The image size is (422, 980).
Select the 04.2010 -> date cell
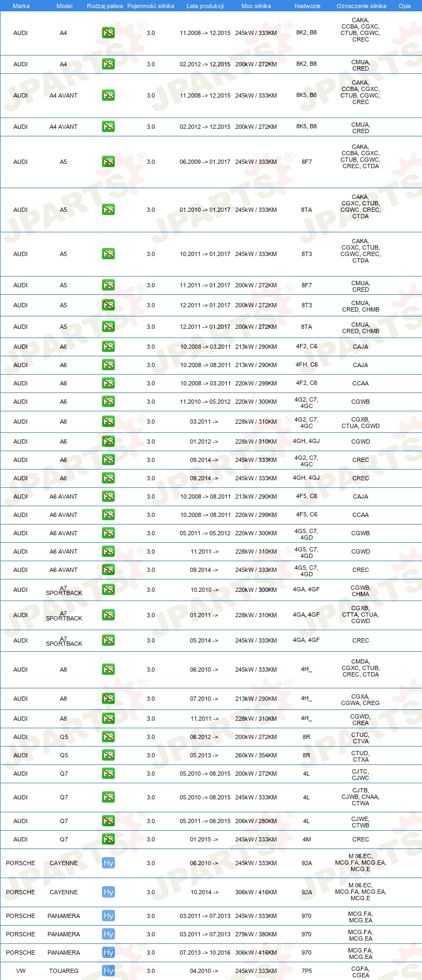204,971
